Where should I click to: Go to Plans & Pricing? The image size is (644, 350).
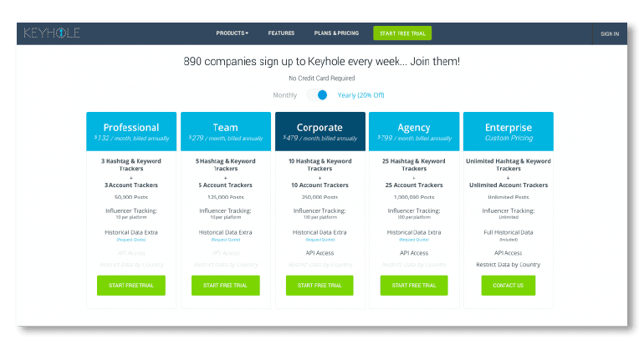click(336, 33)
